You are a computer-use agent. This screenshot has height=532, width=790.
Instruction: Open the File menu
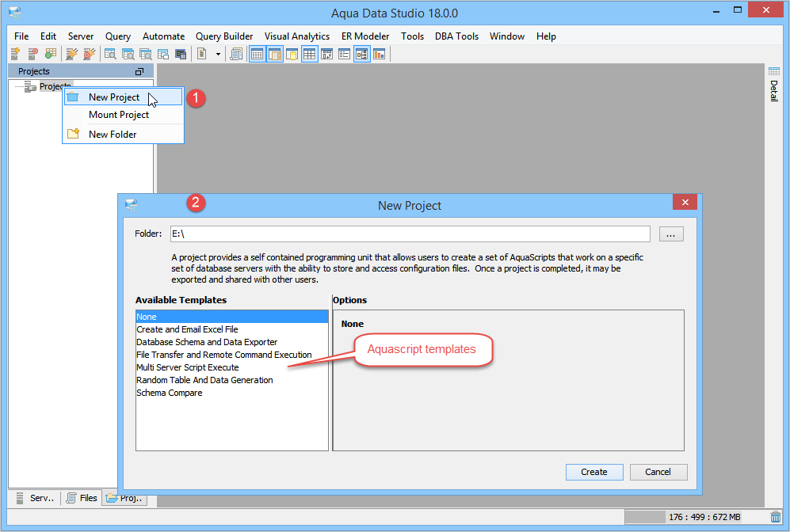coord(21,36)
